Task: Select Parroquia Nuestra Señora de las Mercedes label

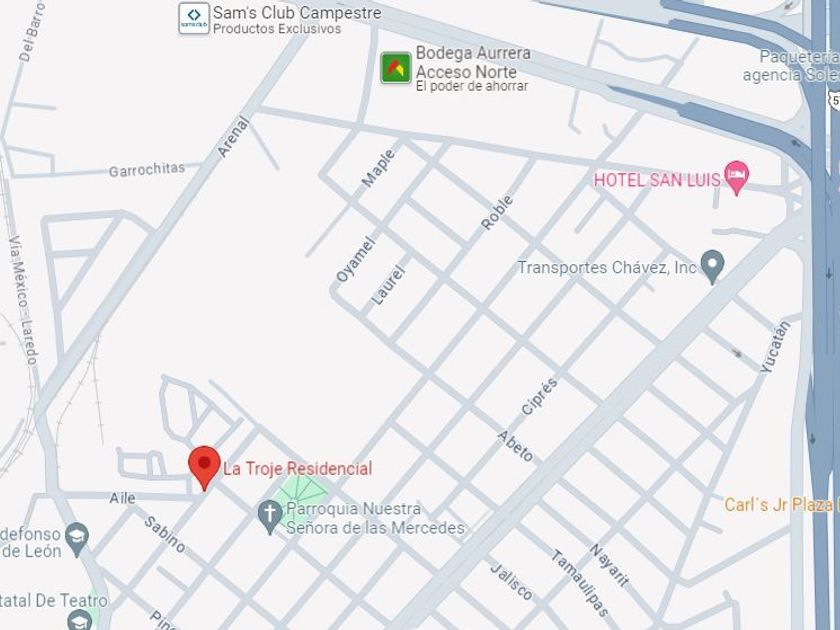Action: pyautogui.click(x=375, y=518)
